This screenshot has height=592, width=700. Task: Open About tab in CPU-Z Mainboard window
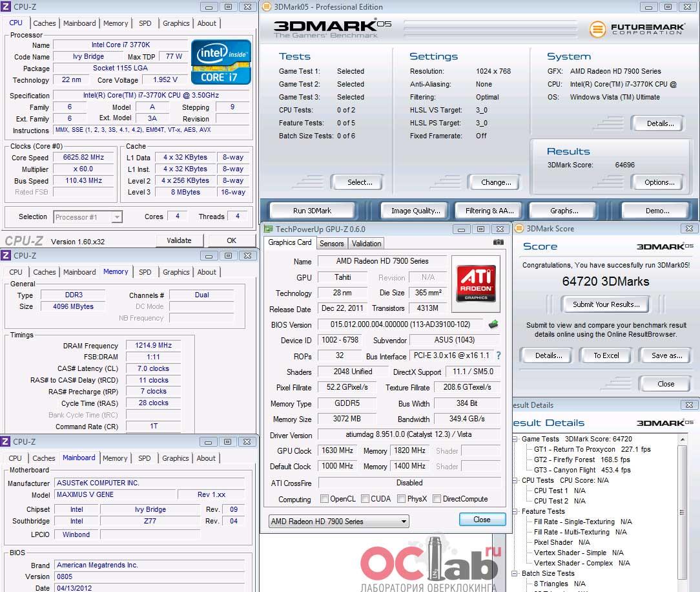point(206,458)
